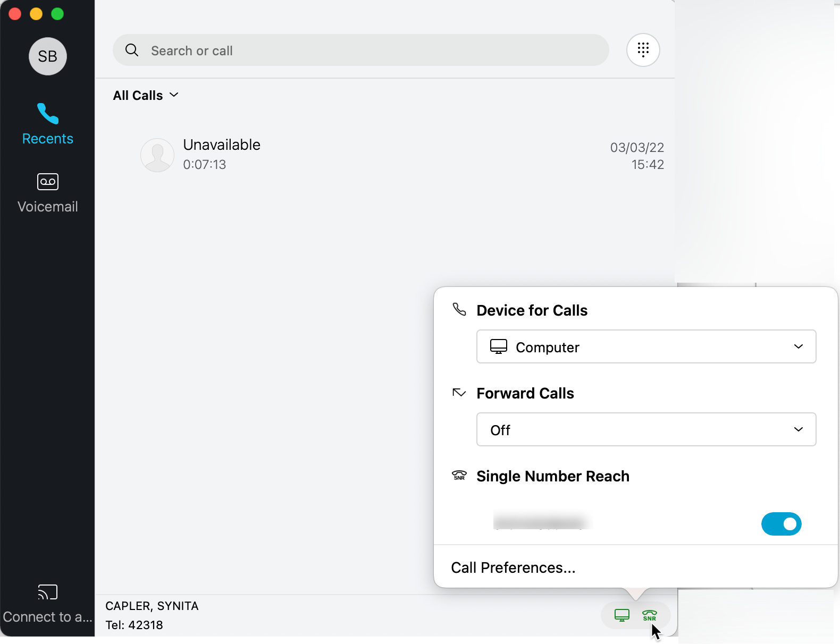Click the Connect to a device label
Image resolution: width=840 pixels, height=644 pixels.
click(x=47, y=616)
